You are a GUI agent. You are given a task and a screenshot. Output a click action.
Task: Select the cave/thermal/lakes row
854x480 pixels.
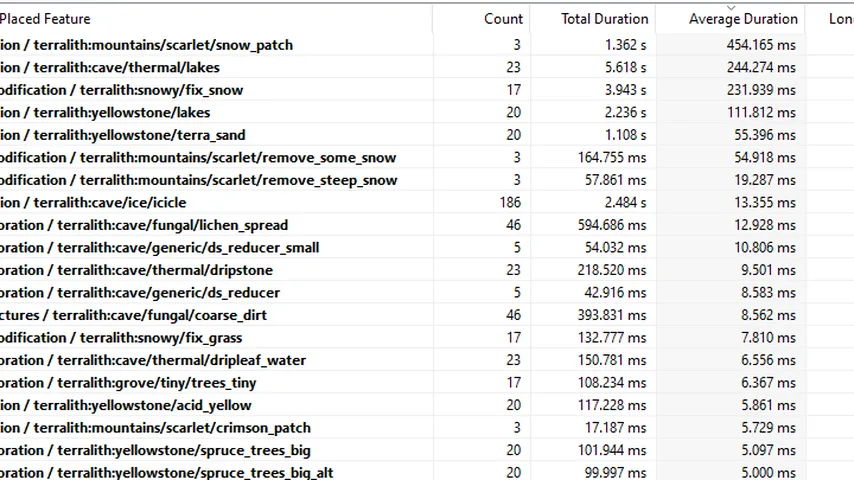click(x=110, y=67)
